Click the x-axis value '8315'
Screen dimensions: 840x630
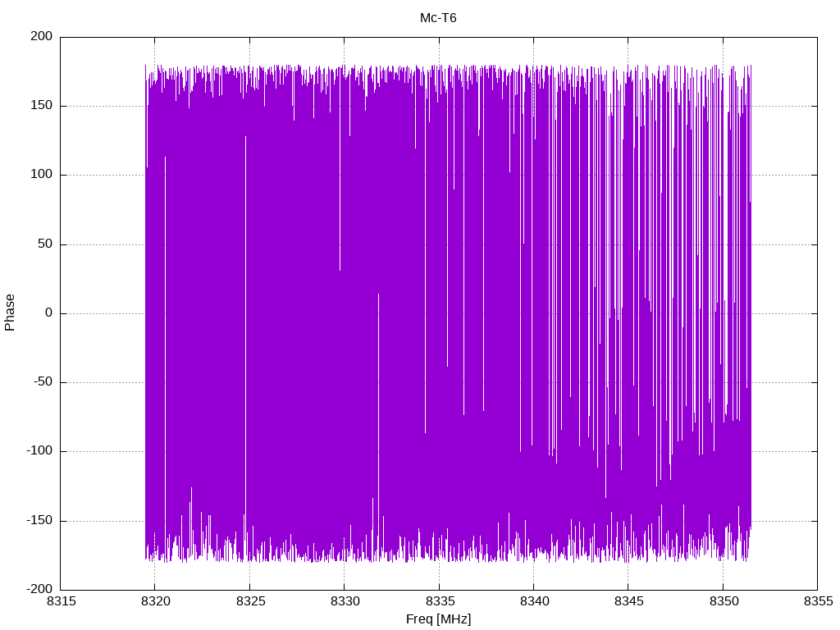click(x=61, y=601)
